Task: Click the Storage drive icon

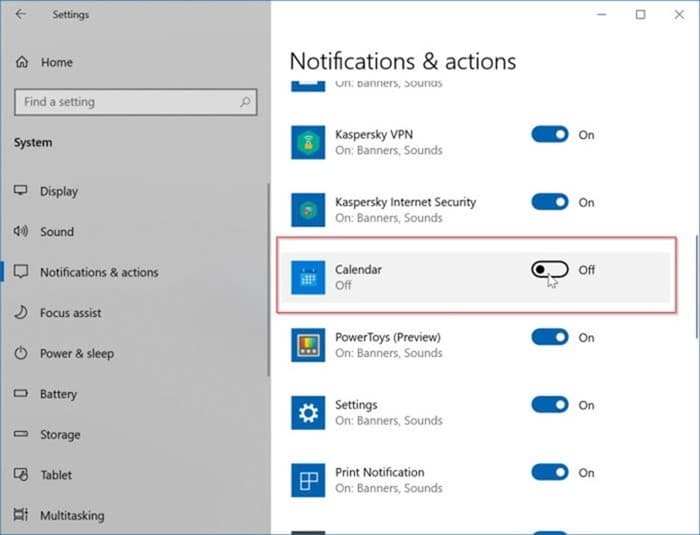Action: tap(21, 434)
